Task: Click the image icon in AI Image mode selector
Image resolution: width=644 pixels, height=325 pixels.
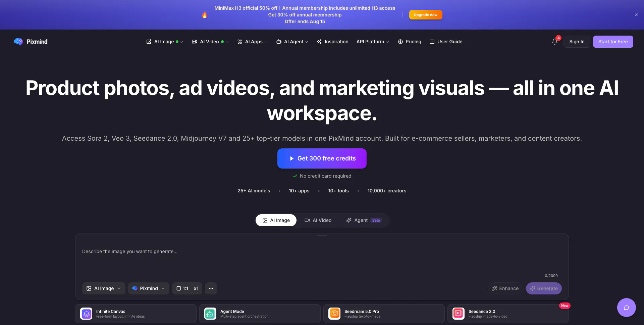Action: 89,288
